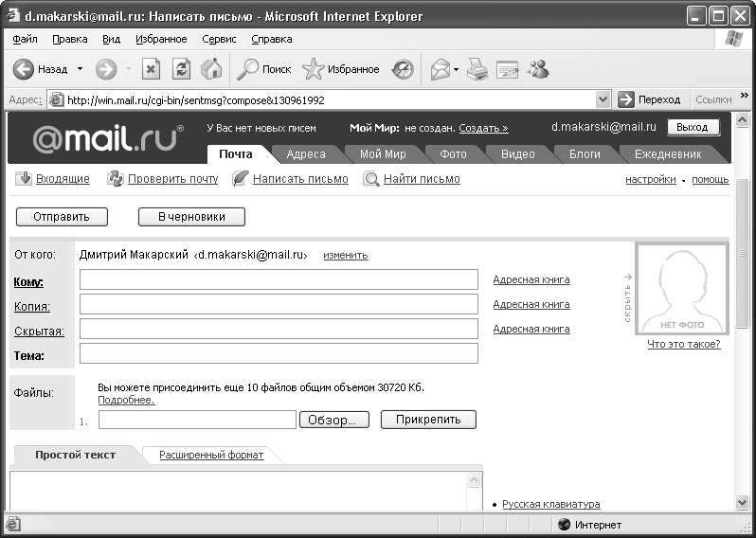756x538 pixels.
Task: Switch to the Фото tab
Action: (453, 154)
